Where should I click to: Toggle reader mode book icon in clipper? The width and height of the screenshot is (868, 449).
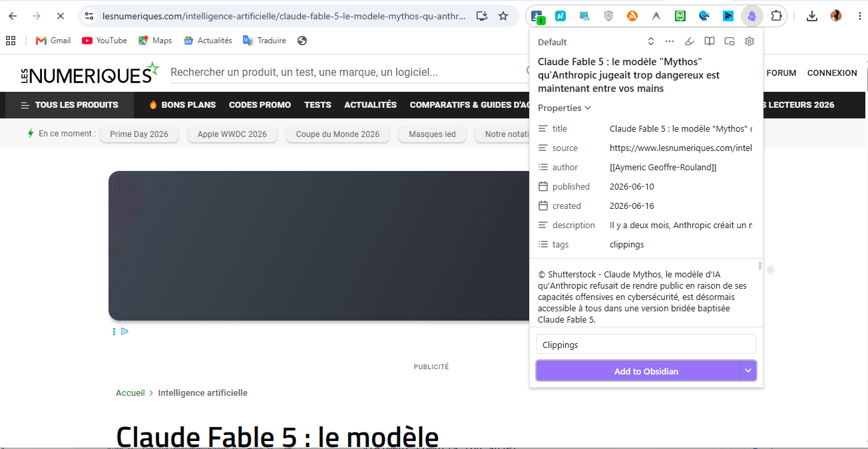(710, 41)
